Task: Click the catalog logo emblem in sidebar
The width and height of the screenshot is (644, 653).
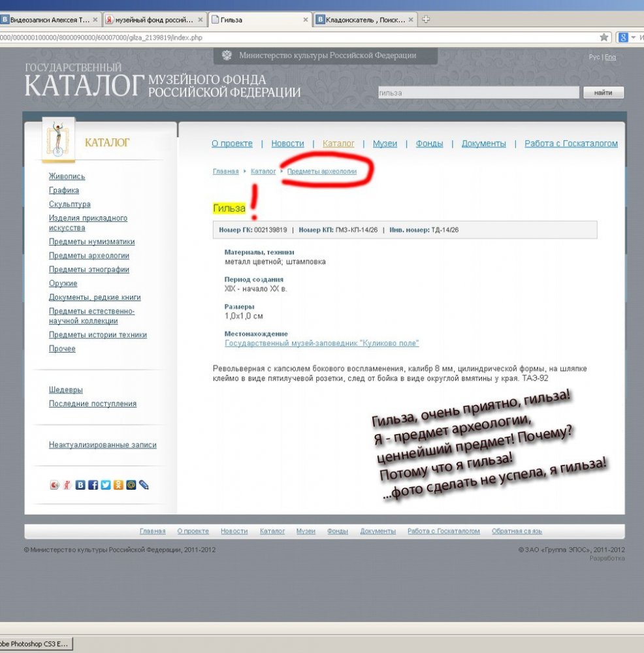Action: [59, 139]
